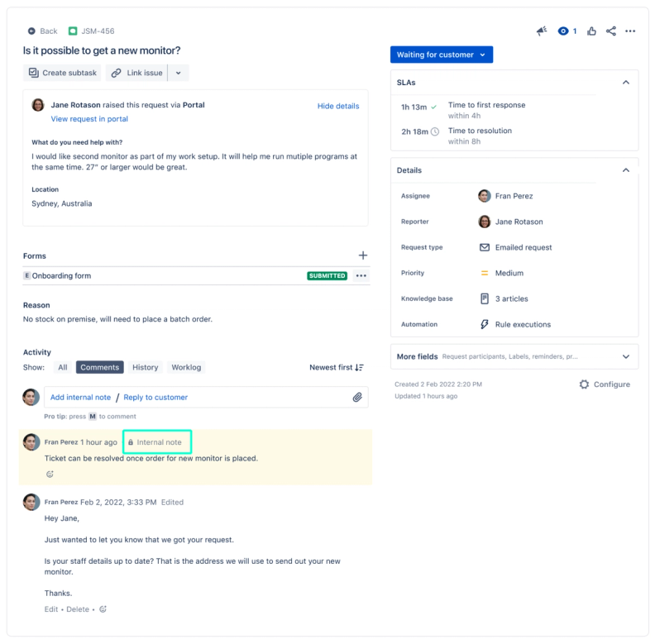Add reaction to the internal note comment

(x=50, y=474)
